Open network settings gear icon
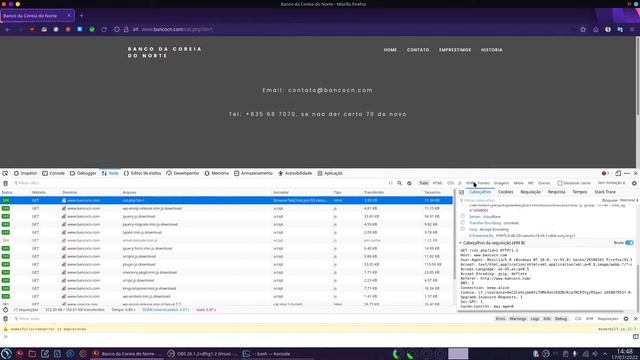Image resolution: width=640 pixels, height=360 pixels. tap(634, 183)
